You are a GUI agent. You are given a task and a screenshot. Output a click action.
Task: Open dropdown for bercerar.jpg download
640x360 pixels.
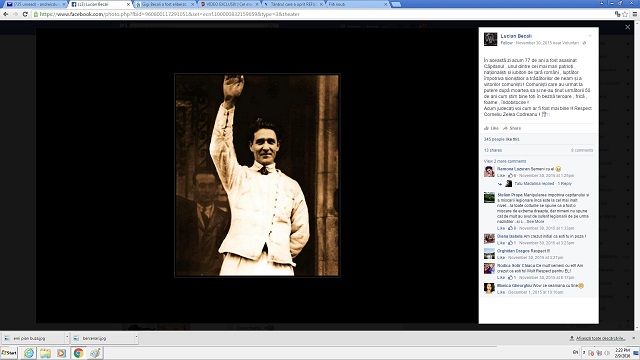(136, 338)
